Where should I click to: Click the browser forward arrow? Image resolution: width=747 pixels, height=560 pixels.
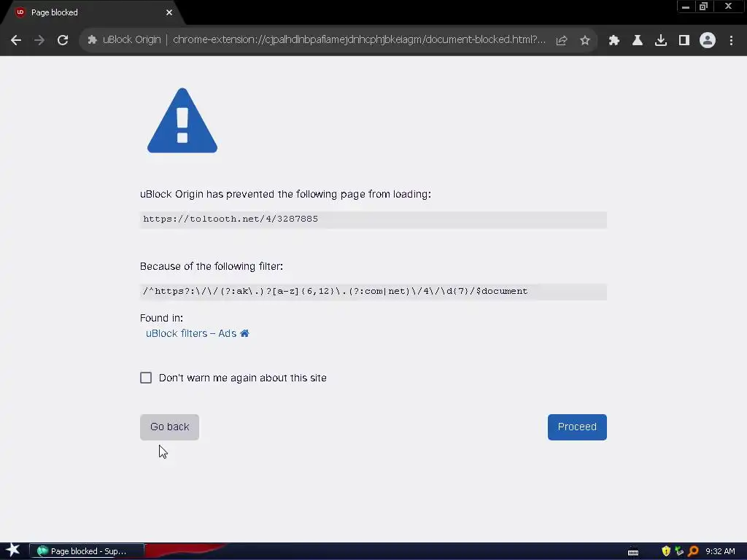coord(39,41)
